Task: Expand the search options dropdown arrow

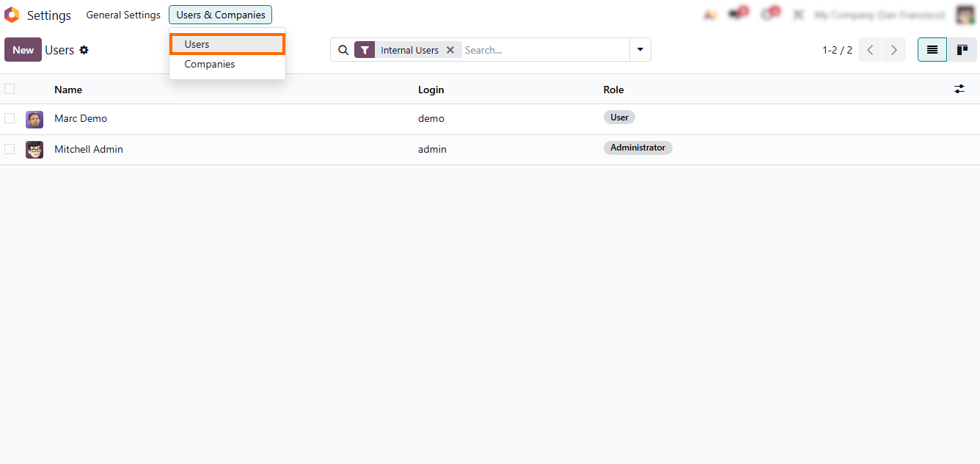Action: [x=640, y=50]
